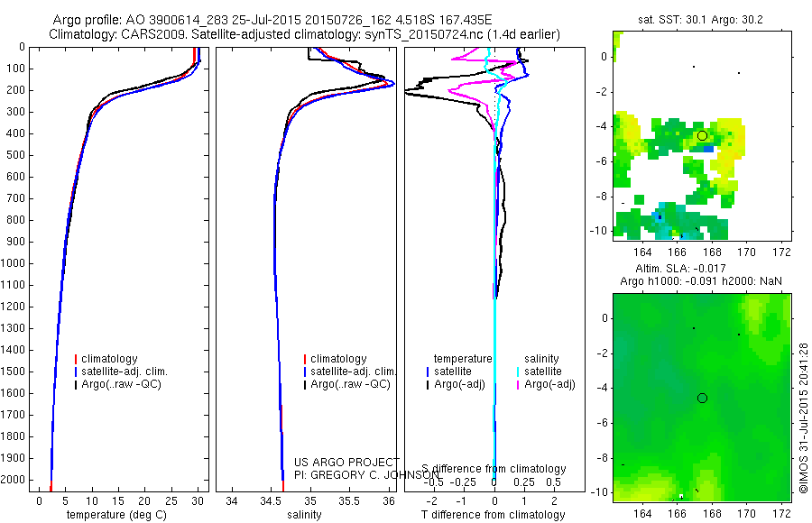Click the 15 tick on the temperature axis
Screen dimensions: 812x523
(118, 500)
